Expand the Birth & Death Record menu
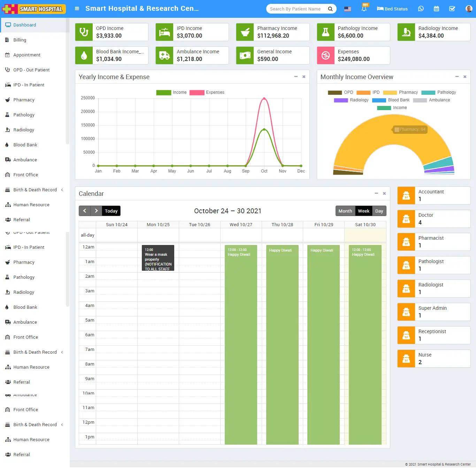Screen dimensions: 476x468 (34, 190)
